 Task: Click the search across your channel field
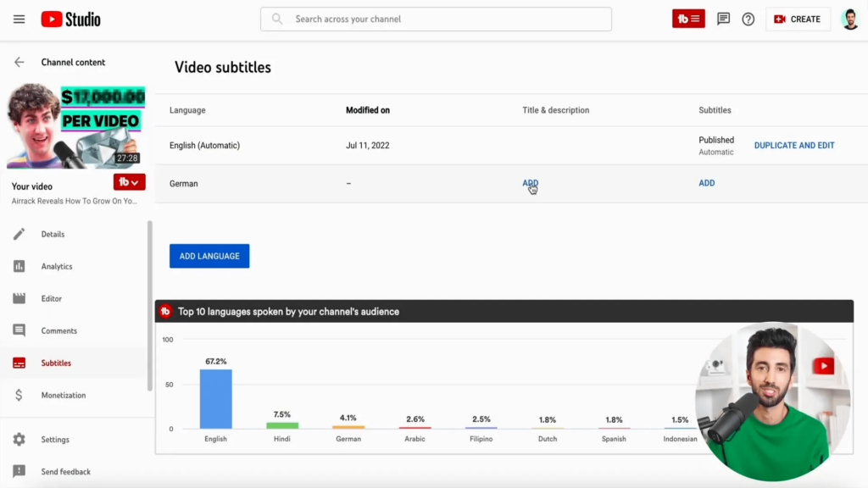coord(436,19)
